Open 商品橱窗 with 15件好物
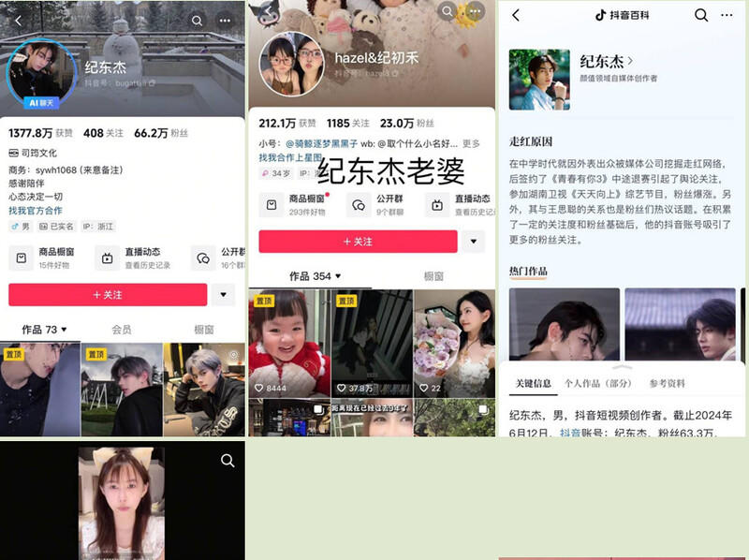Screen dimensions: 749x560 [42, 258]
